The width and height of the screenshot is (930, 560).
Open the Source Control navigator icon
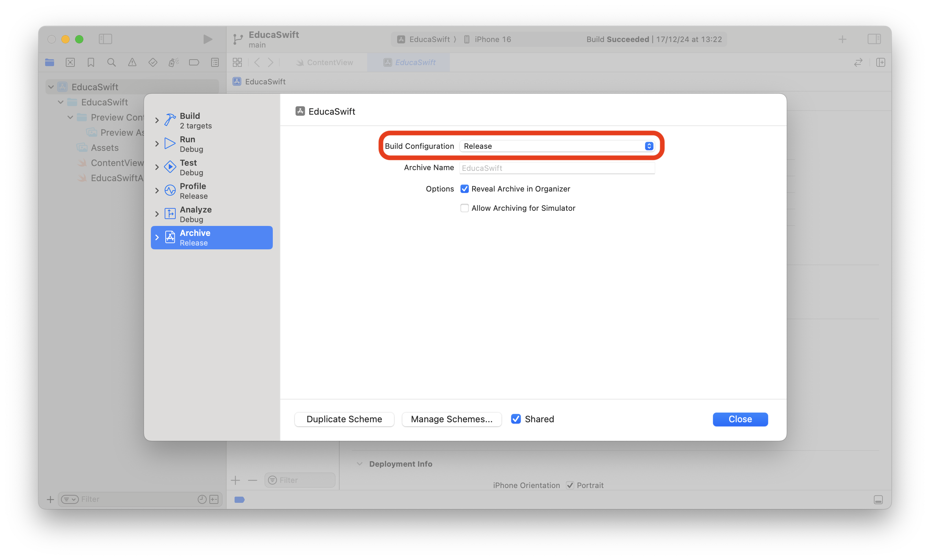70,62
